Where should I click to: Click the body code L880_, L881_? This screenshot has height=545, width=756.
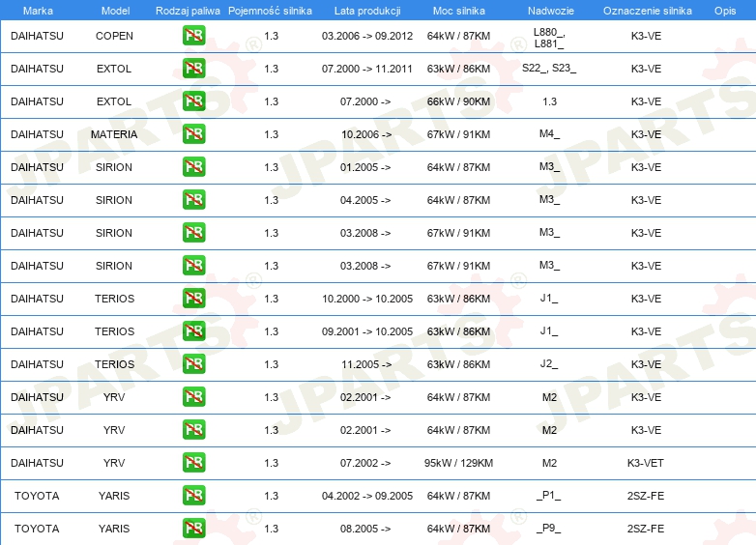pyautogui.click(x=549, y=38)
